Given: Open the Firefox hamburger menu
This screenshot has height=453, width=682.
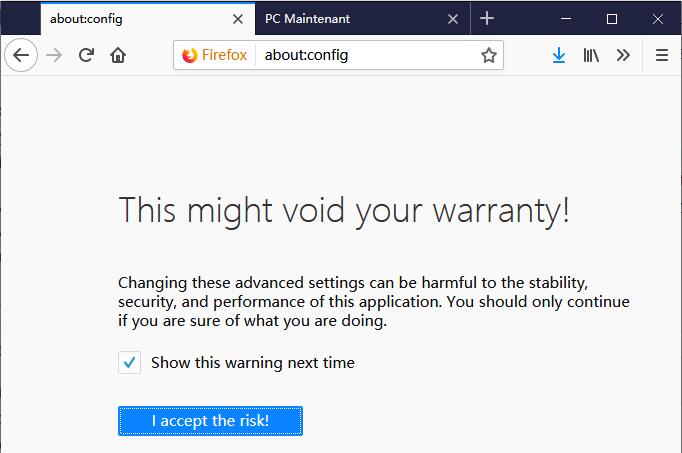Looking at the screenshot, I should (662, 55).
